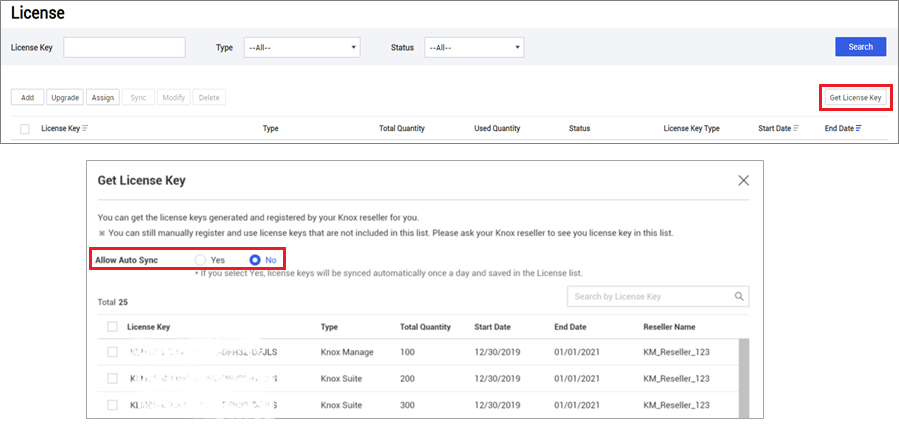The image size is (899, 429).
Task: Sort by End Date column icon
Action: (x=858, y=128)
